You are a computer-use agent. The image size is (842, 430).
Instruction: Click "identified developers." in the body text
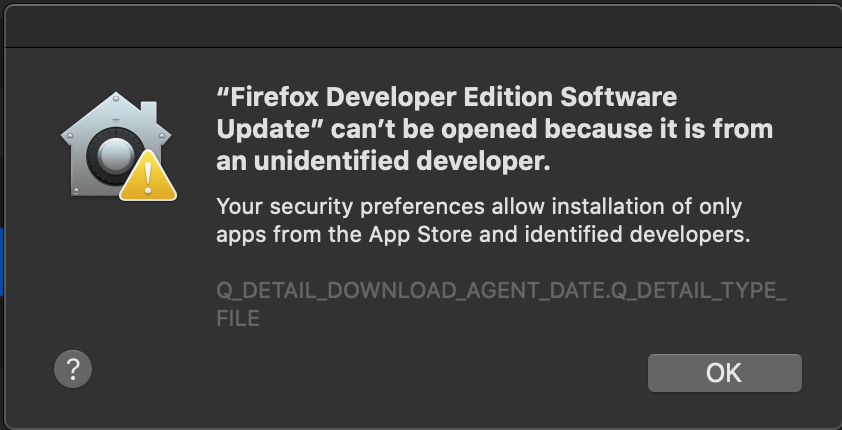point(637,235)
